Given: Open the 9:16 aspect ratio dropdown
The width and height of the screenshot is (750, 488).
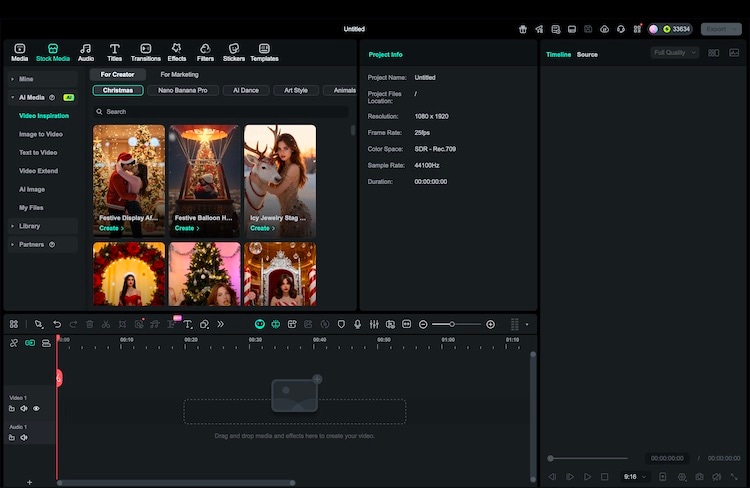Looking at the screenshot, I should tap(635, 477).
